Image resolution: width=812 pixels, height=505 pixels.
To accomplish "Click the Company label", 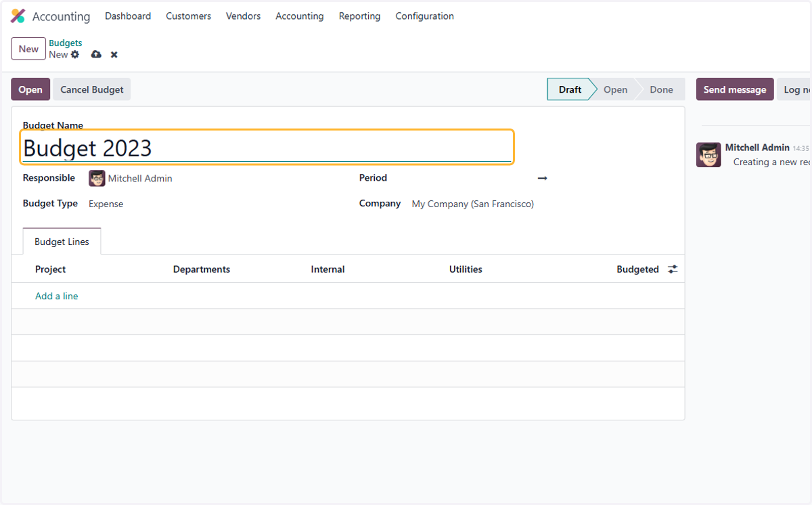I will tap(380, 203).
